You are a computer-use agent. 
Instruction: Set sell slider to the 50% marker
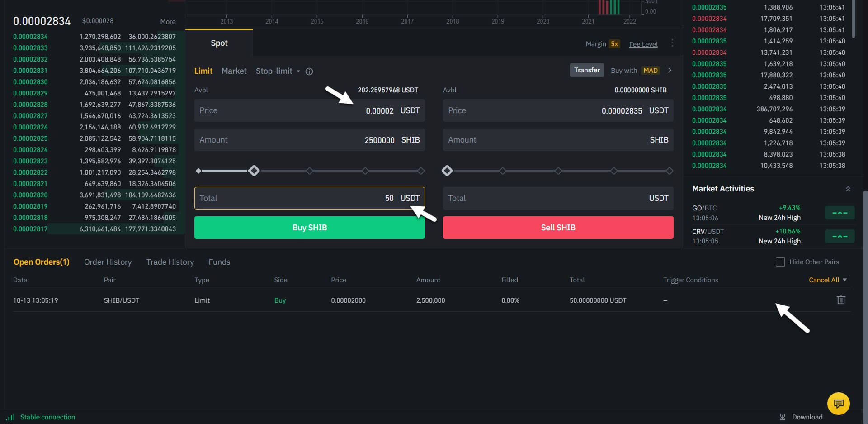coord(558,171)
